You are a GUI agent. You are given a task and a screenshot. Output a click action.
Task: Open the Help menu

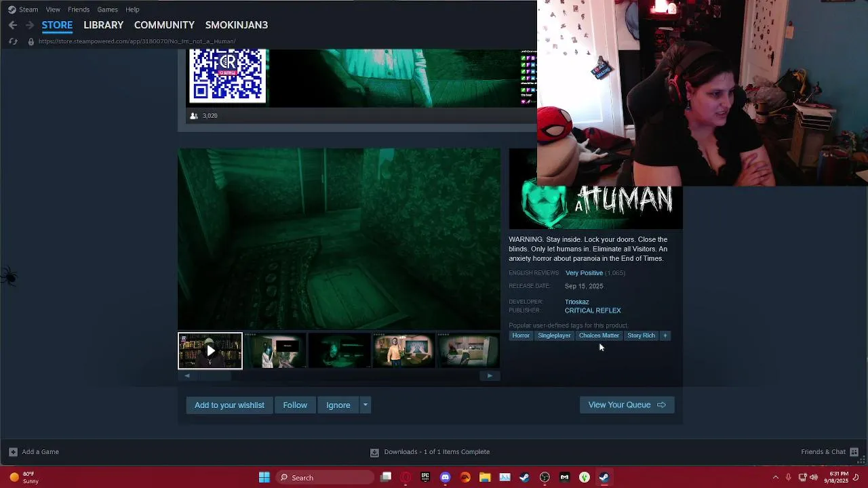pyautogui.click(x=132, y=9)
